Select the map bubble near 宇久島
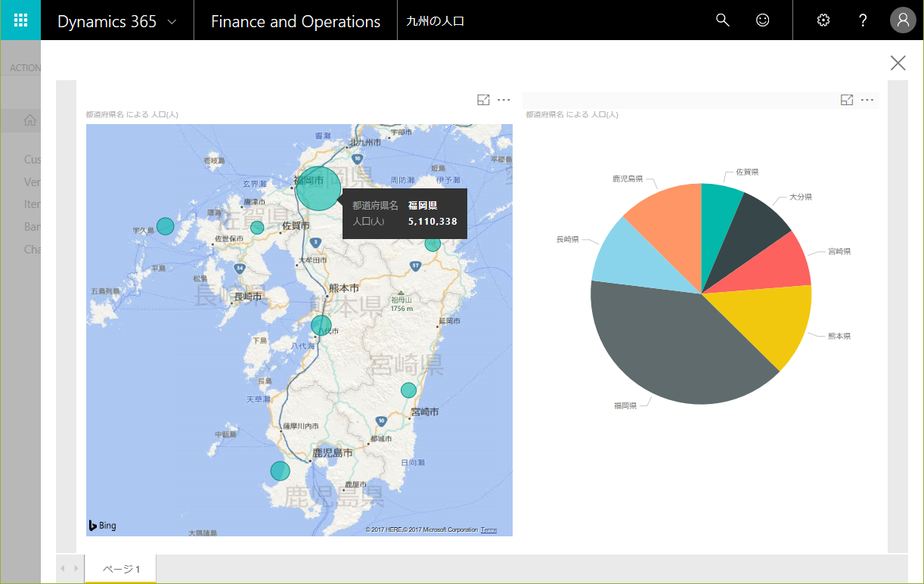Screen dimensions: 924x584 (166, 226)
